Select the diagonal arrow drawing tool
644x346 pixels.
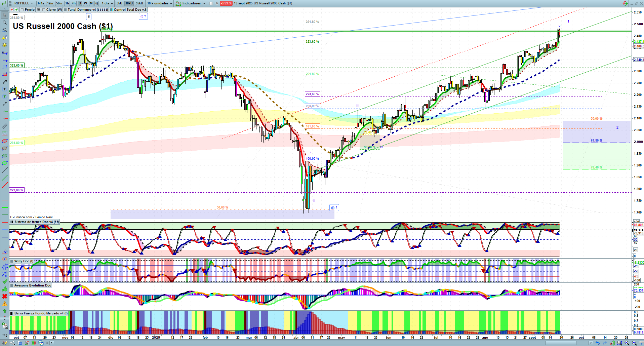(x=4, y=82)
